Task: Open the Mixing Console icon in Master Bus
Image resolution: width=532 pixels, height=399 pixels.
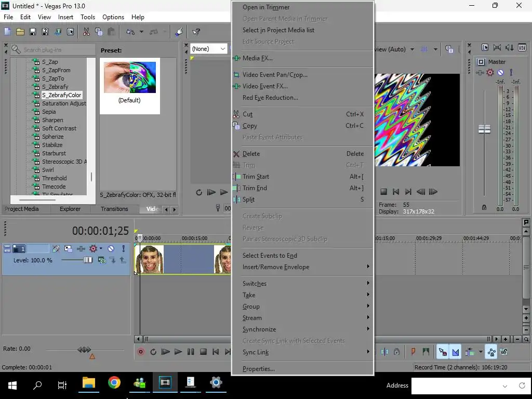Action: (522, 47)
